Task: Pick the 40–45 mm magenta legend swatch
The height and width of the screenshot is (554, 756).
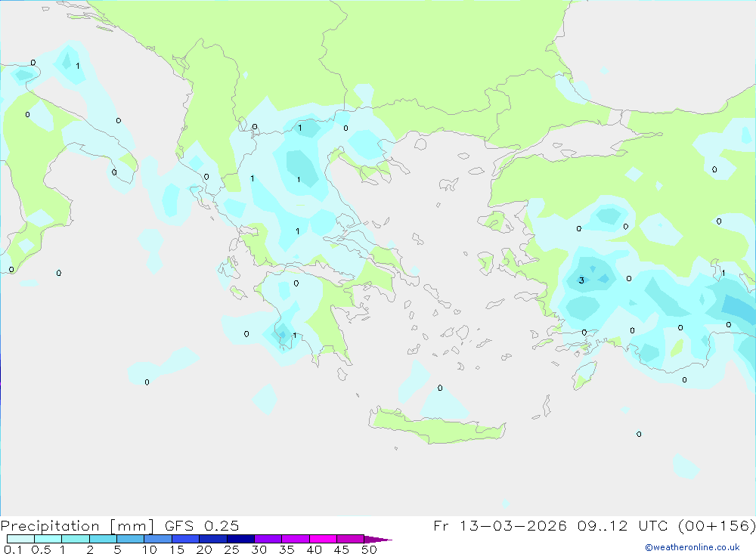Action: [323, 539]
